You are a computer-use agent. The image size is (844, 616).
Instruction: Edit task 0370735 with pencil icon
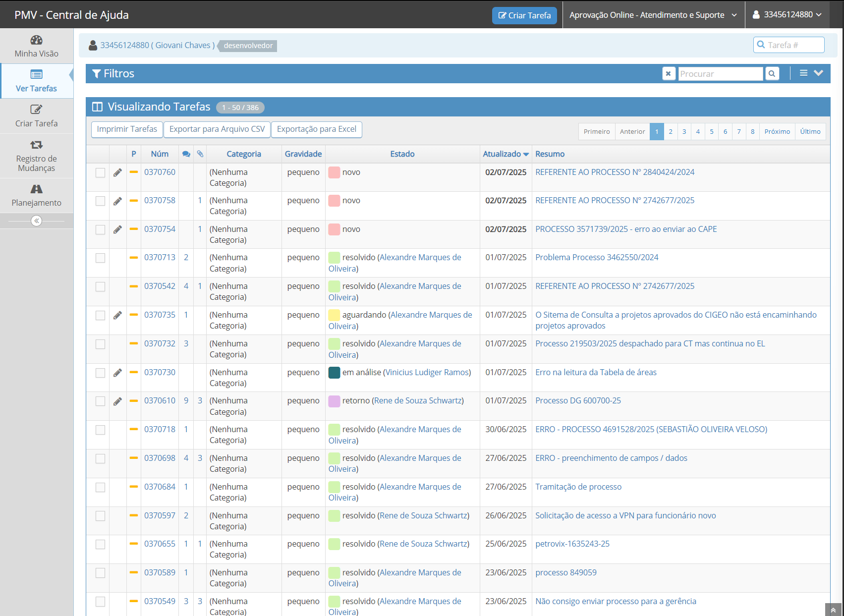[x=117, y=315]
